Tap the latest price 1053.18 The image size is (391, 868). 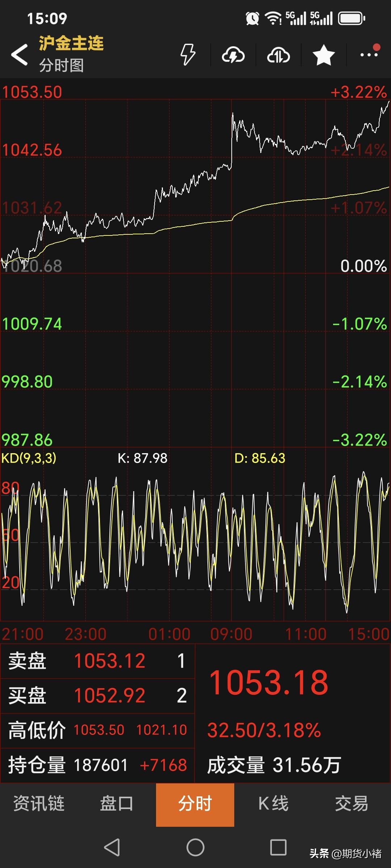click(269, 683)
